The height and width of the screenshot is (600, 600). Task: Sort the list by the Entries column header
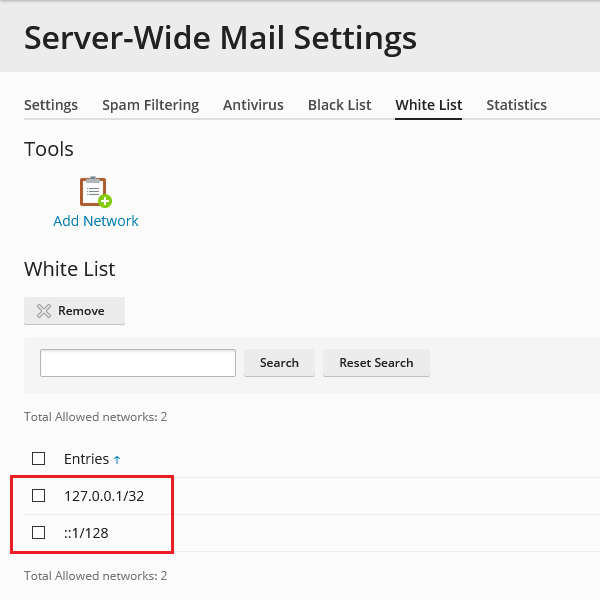point(86,459)
